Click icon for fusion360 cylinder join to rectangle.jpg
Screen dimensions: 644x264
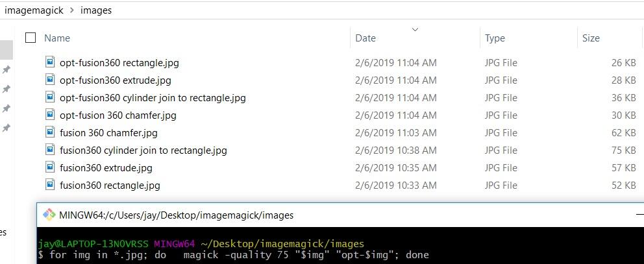pos(51,150)
